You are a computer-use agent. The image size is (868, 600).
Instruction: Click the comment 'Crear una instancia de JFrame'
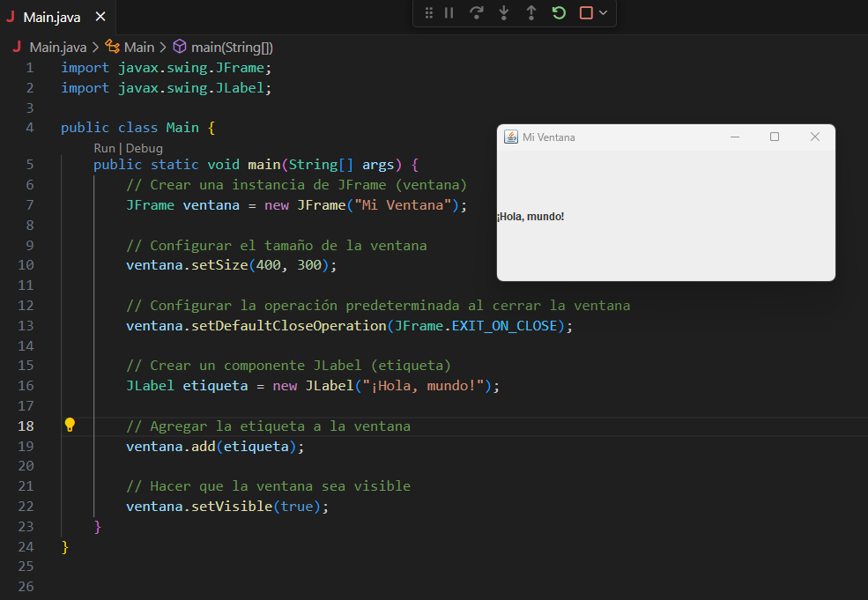tap(297, 185)
